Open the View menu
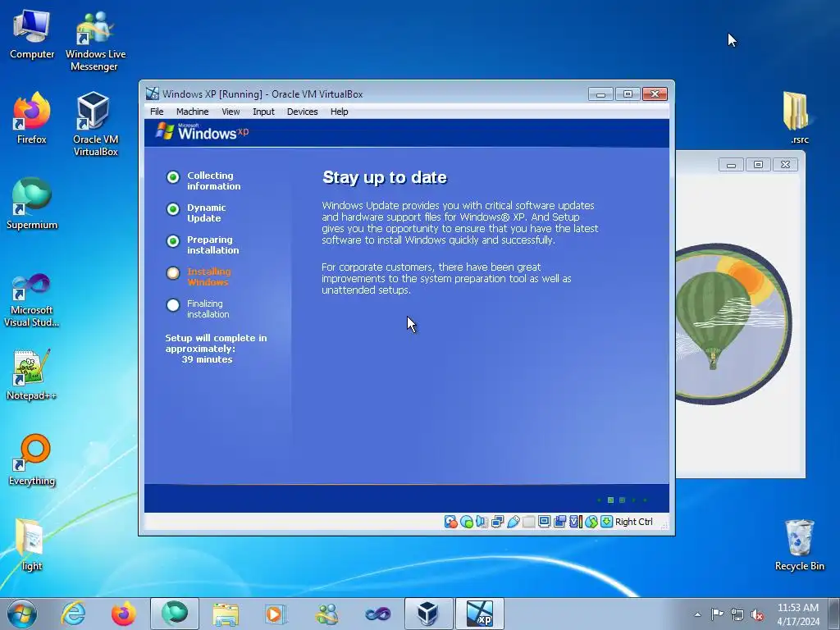The image size is (840, 630). pyautogui.click(x=231, y=112)
